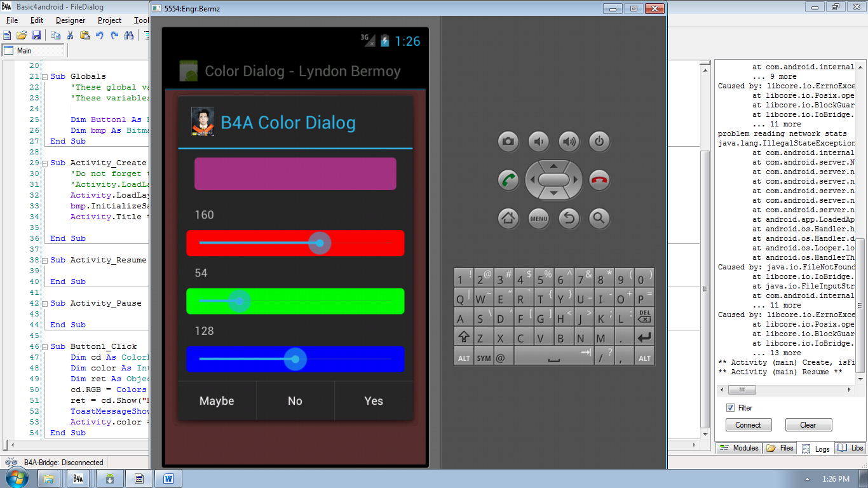Tap the emulator Home button

point(508,219)
